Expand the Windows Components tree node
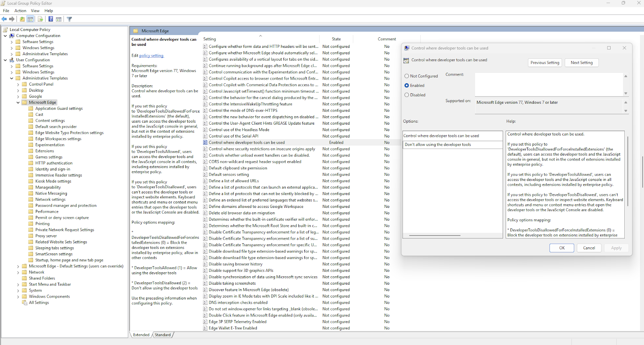This screenshot has height=345, width=644. click(x=18, y=297)
